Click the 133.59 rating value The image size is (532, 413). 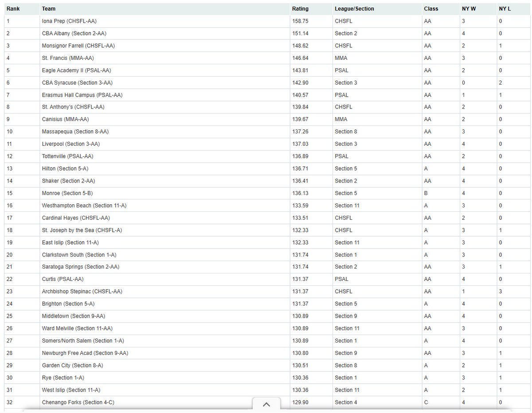[x=300, y=206]
